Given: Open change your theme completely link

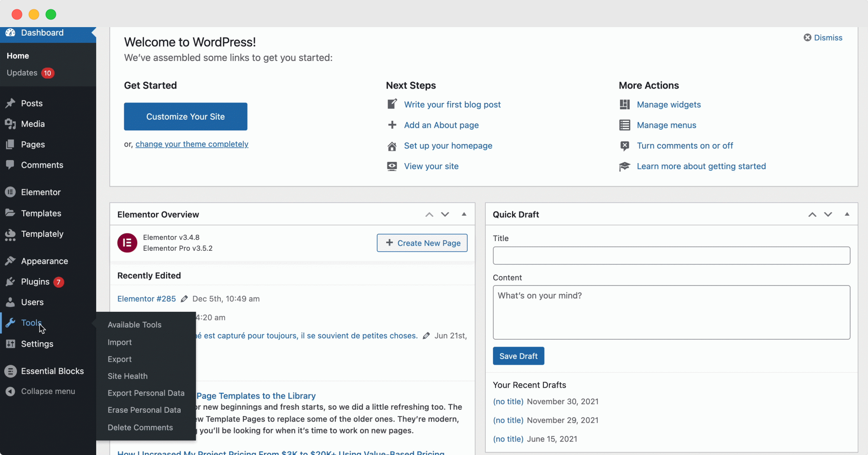Looking at the screenshot, I should point(192,144).
